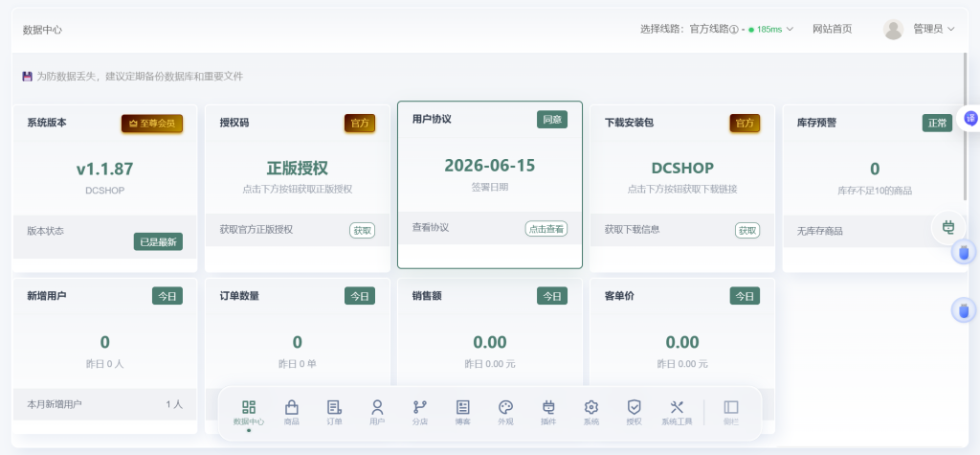Open 商品 (products) in the dock
This screenshot has height=455, width=980.
pos(291,414)
